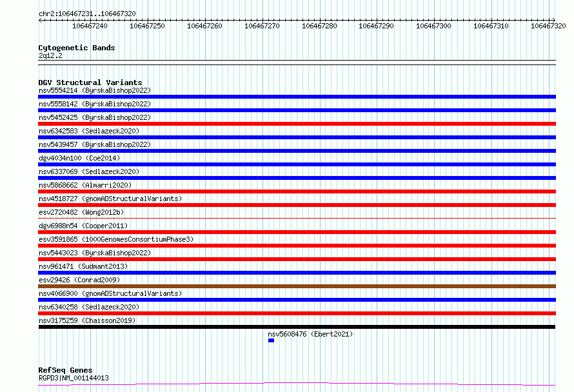Click ruler position 106467260
574x392 pixels.
coord(204,26)
